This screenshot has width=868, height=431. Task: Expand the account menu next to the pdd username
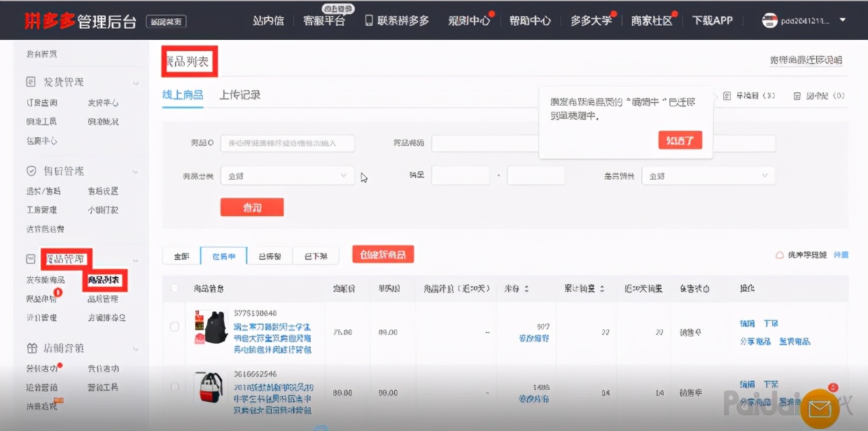click(843, 20)
